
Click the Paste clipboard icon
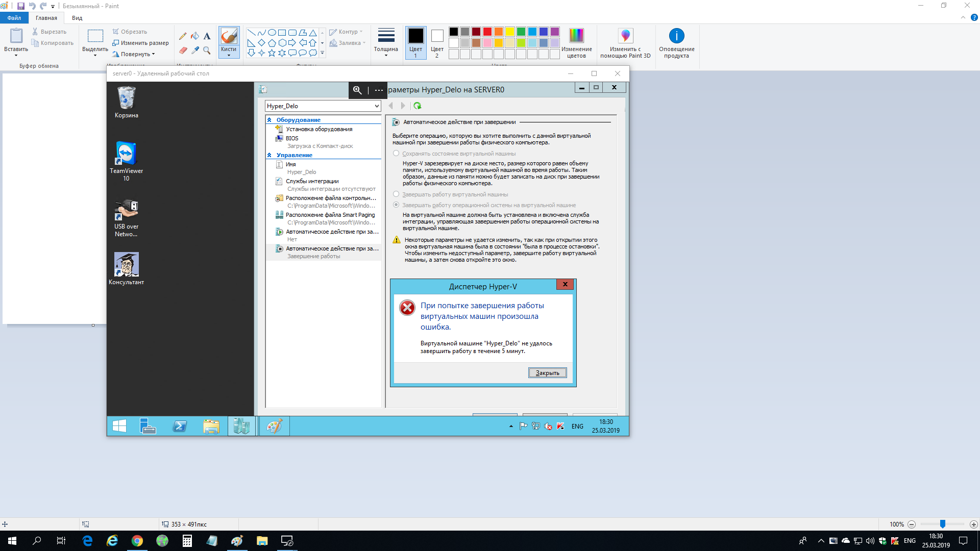16,36
